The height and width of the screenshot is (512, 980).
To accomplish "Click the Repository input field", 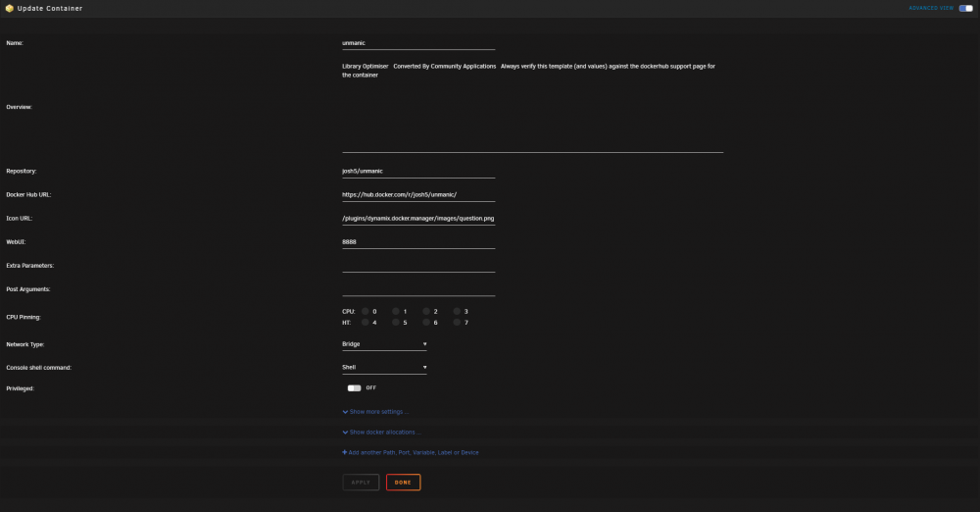I will (x=418, y=172).
